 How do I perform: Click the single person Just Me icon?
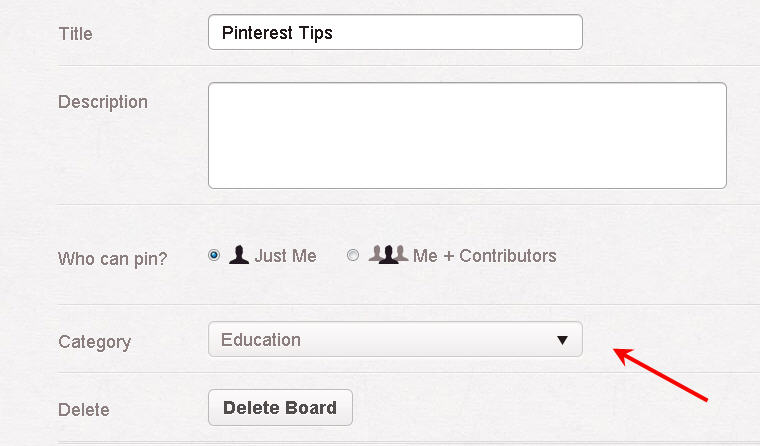pos(238,255)
